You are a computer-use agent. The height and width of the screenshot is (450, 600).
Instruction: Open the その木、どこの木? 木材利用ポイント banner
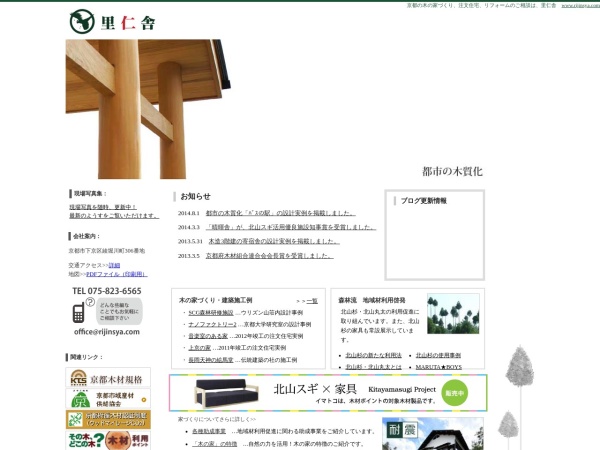108,440
